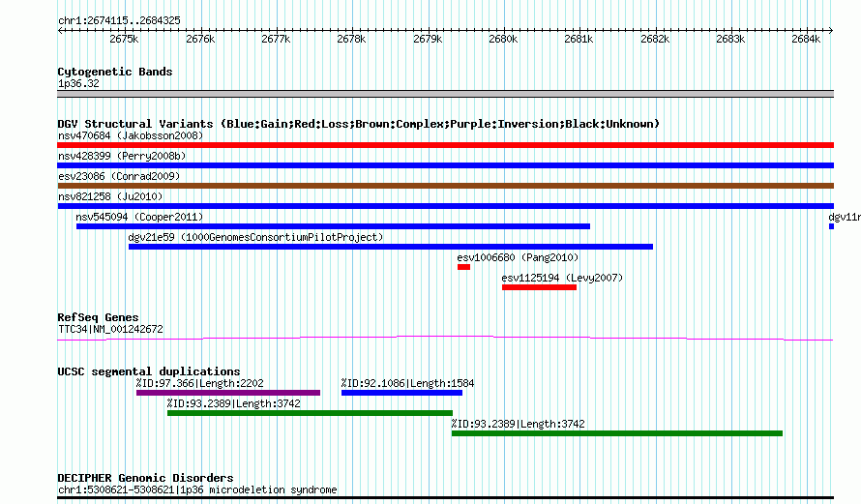861x504 pixels.
Task: Click the 1p36.32 band label
Action: coord(78,83)
